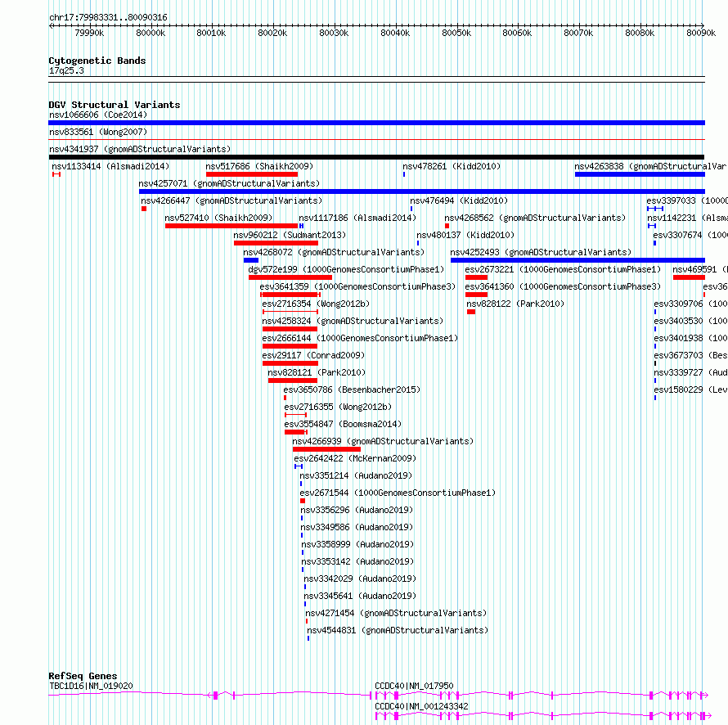Open nsv3342029 (Audano2019) variant
Viewport: 728px width, 725px height.
pos(360,579)
